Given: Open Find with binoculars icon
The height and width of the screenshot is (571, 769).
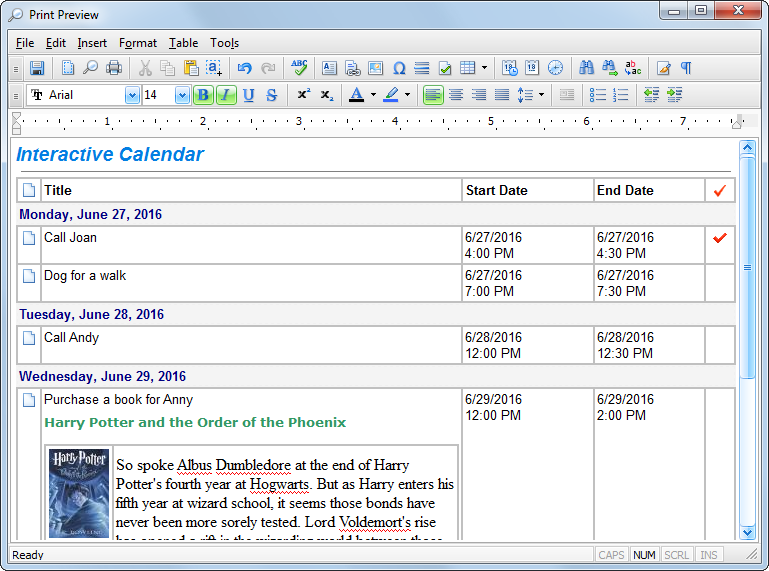Looking at the screenshot, I should pyautogui.click(x=586, y=68).
